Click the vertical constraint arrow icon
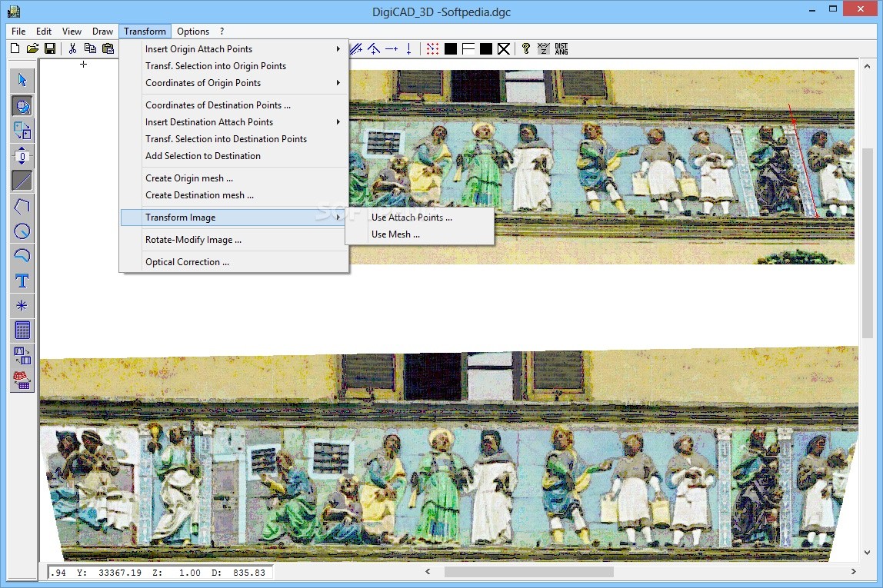This screenshot has height=588, width=883. [409, 49]
